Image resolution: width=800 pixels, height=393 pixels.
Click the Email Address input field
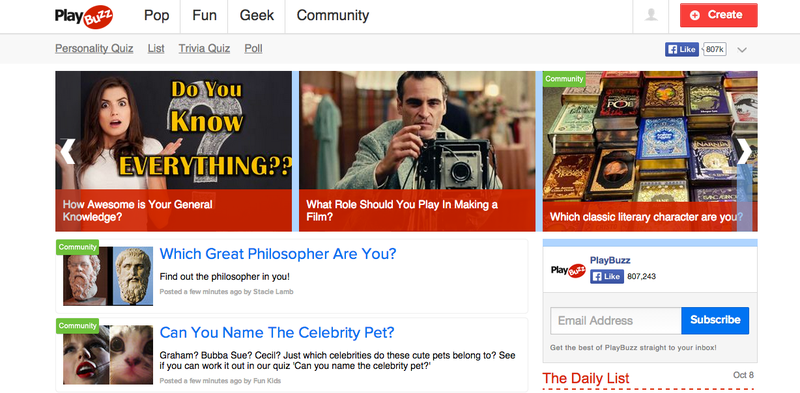pyautogui.click(x=615, y=321)
